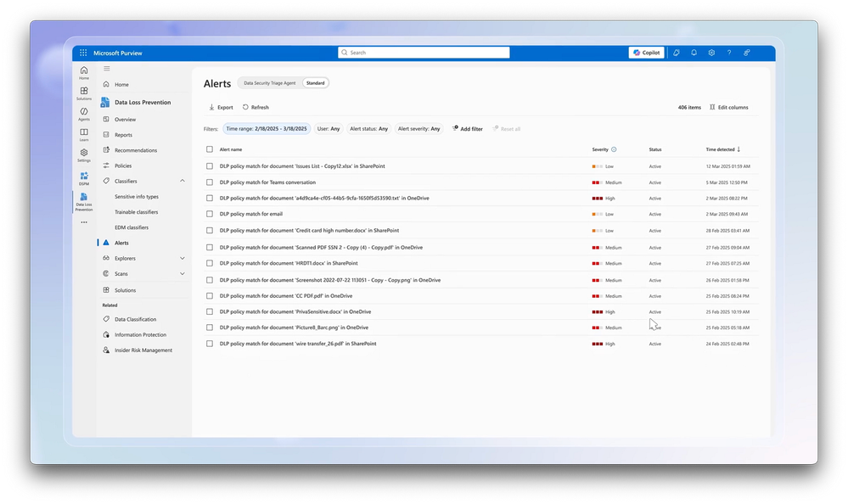Click the Severity info icon
The height and width of the screenshot is (504, 848).
coord(614,149)
